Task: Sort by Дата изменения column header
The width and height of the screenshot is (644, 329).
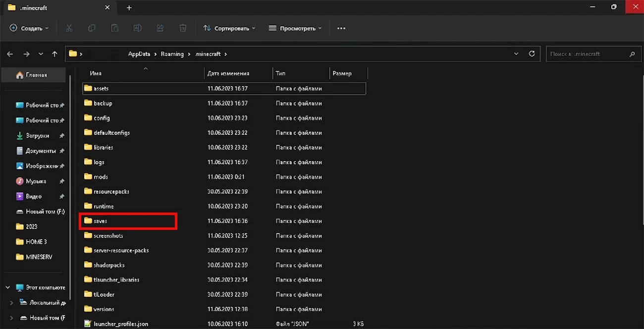Action: point(228,73)
